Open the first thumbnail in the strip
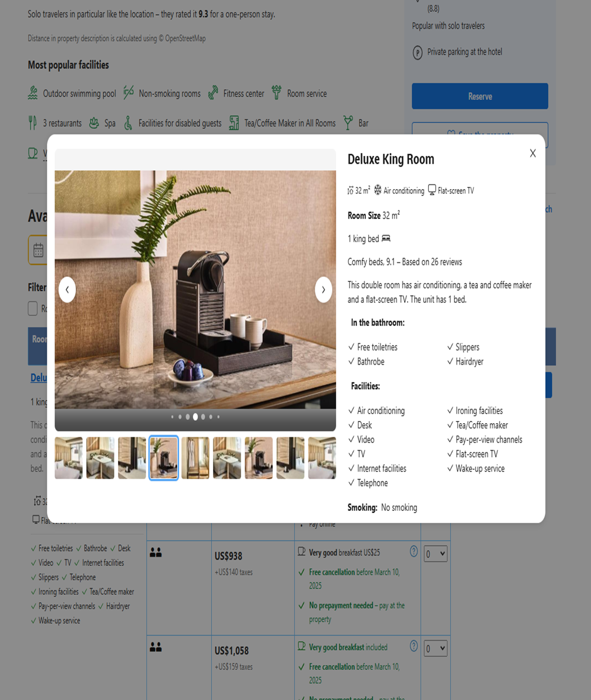The height and width of the screenshot is (700, 591). click(x=69, y=458)
